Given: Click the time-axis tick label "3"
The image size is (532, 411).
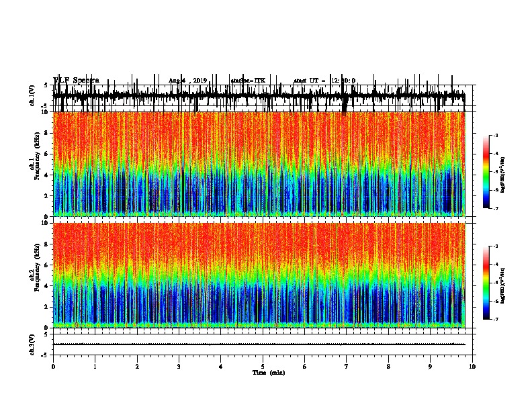Looking at the screenshot, I should tap(179, 367).
